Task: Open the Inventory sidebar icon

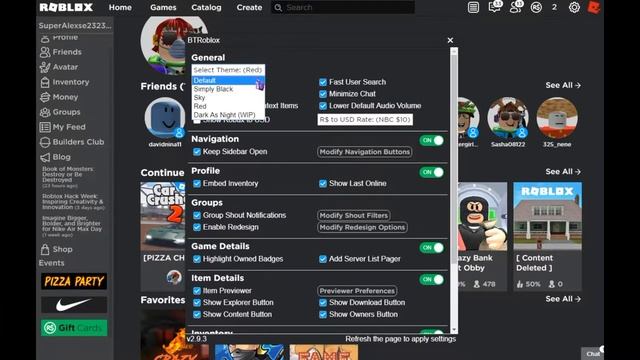Action: [45, 82]
